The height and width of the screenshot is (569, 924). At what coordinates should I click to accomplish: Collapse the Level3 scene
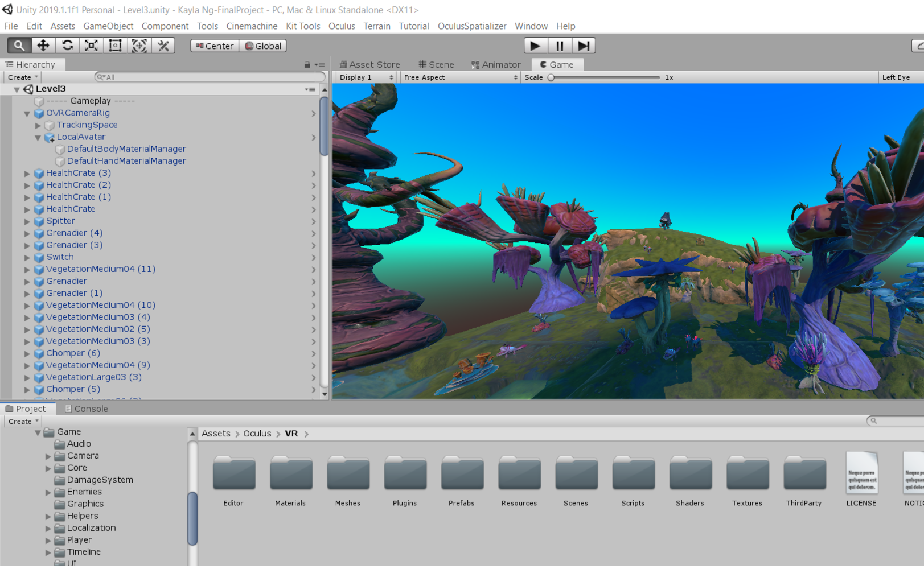coord(17,89)
